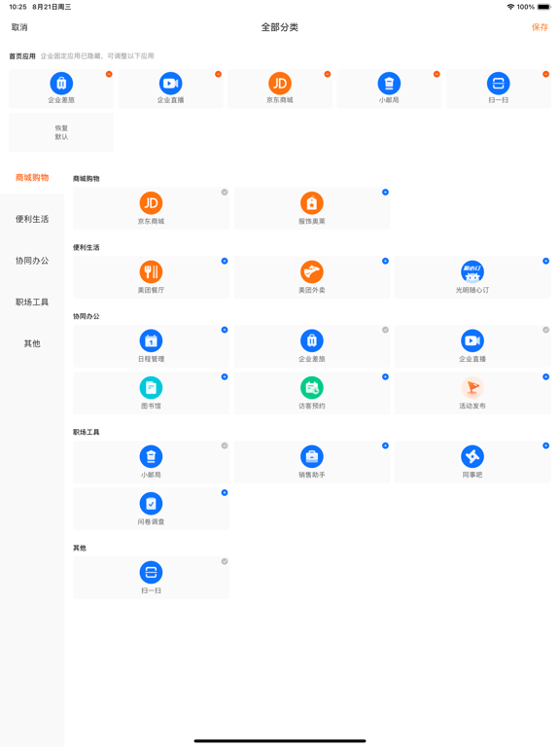Tap 京东商城 icon under 商城购物 section
The image size is (560, 747).
[151, 203]
